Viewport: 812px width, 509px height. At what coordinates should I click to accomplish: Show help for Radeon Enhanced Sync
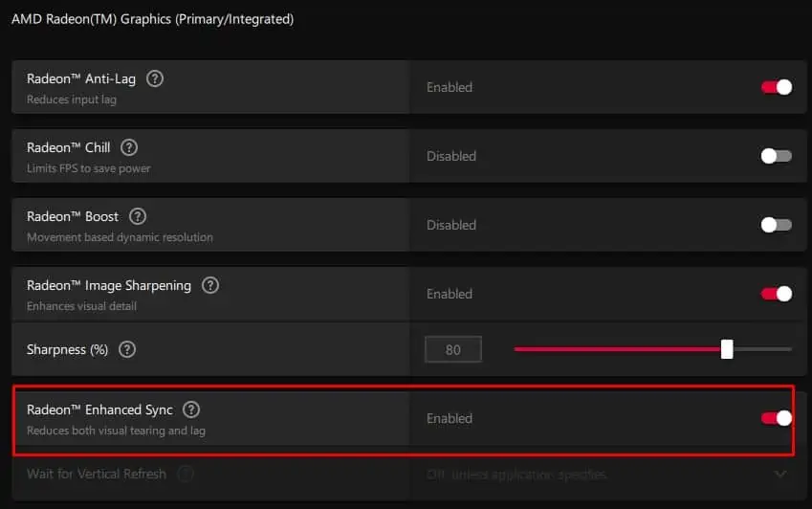point(191,409)
